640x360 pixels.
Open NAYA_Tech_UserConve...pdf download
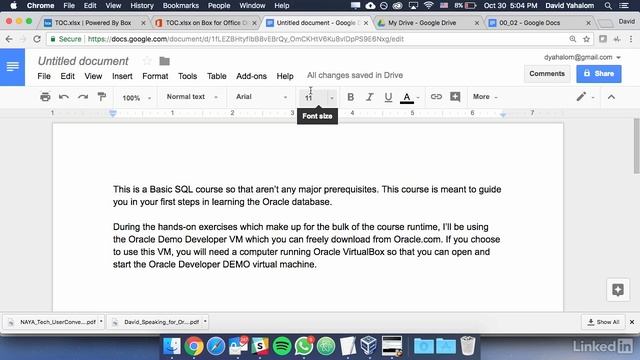(x=52, y=322)
